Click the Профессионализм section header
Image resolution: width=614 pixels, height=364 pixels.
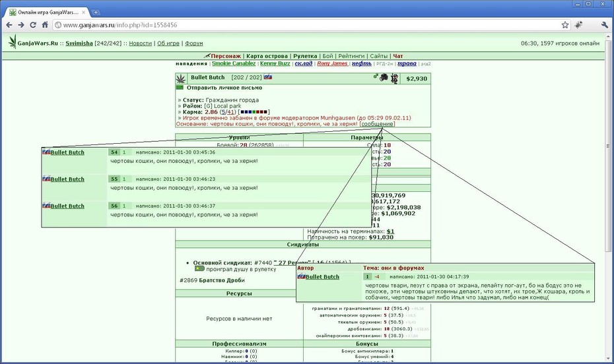[239, 344]
